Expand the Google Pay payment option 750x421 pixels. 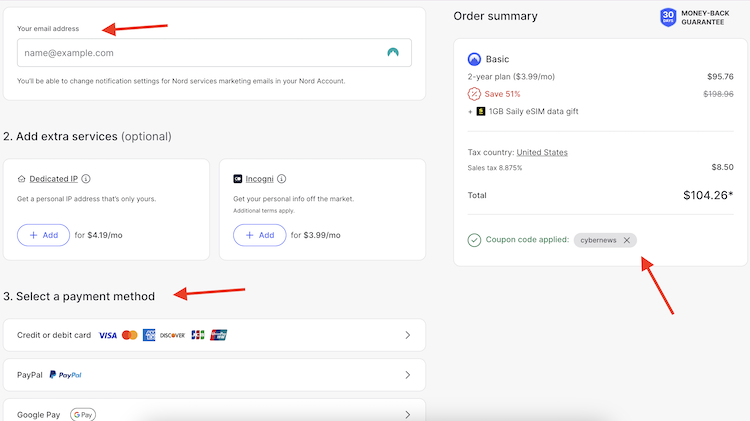pos(214,412)
